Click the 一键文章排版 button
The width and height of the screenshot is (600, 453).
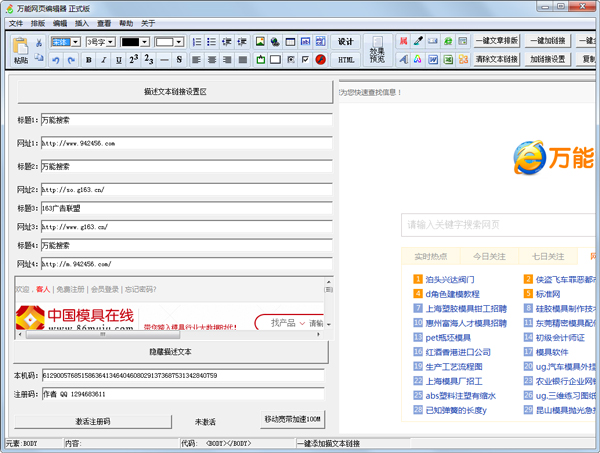497,41
